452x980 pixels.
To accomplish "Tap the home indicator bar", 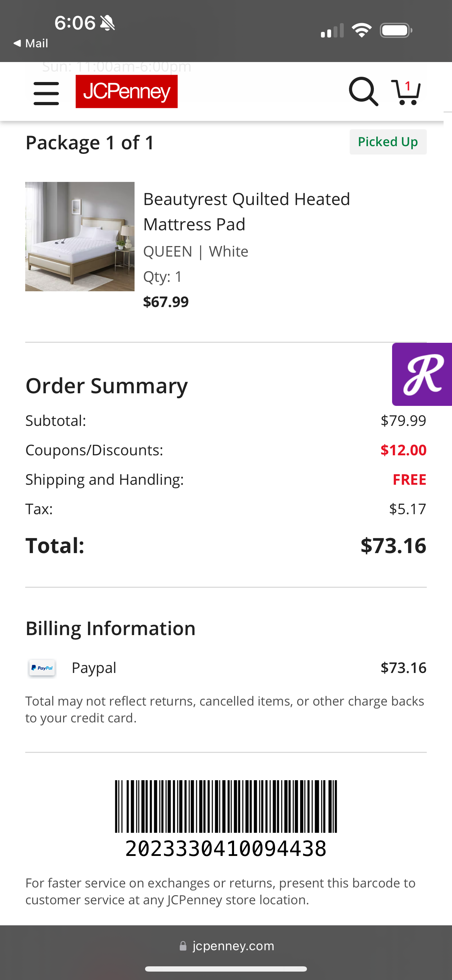I will point(226,969).
